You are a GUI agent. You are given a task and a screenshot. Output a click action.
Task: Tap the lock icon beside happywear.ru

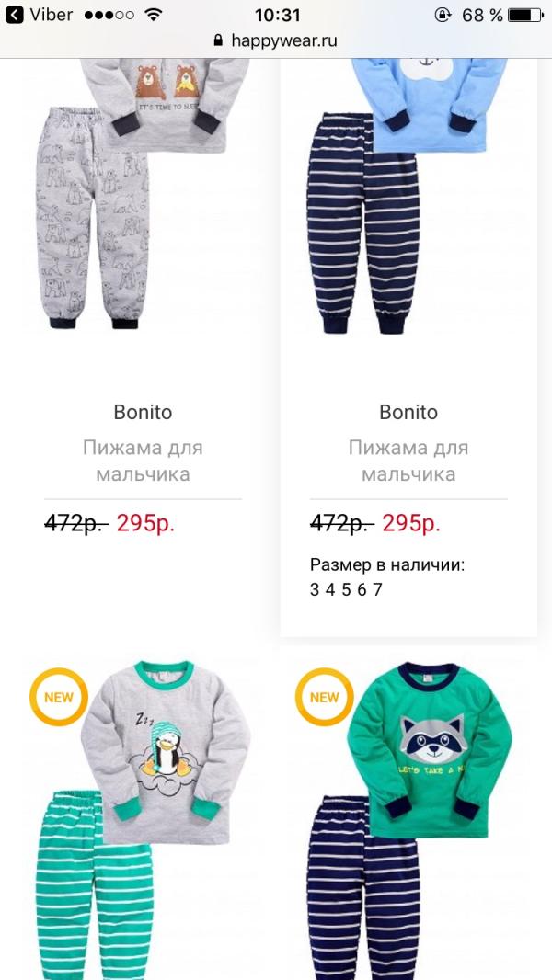pos(218,40)
